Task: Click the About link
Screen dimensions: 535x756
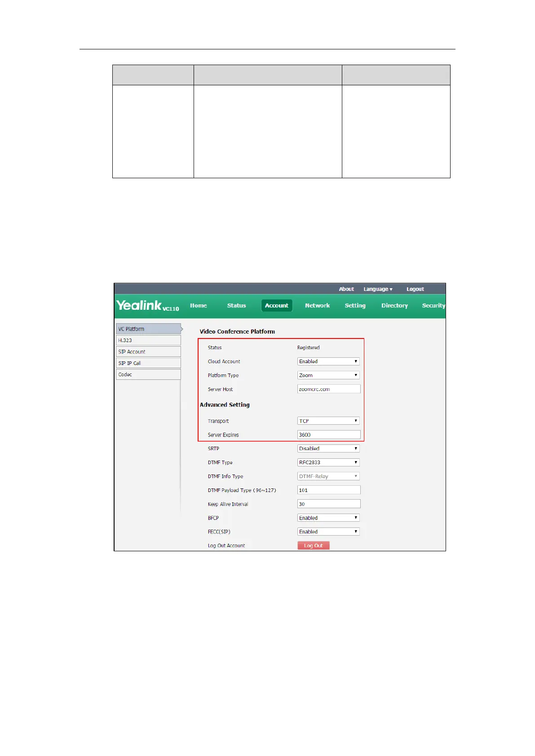Action: click(346, 289)
